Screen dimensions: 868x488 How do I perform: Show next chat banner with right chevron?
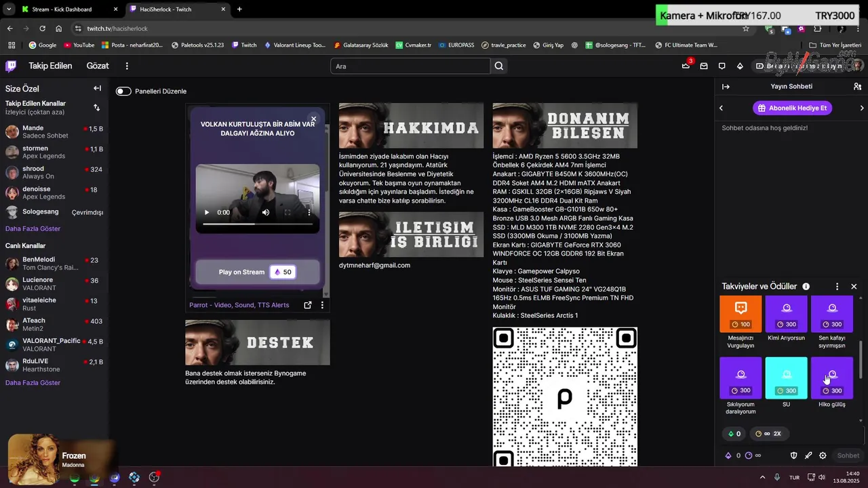click(862, 108)
